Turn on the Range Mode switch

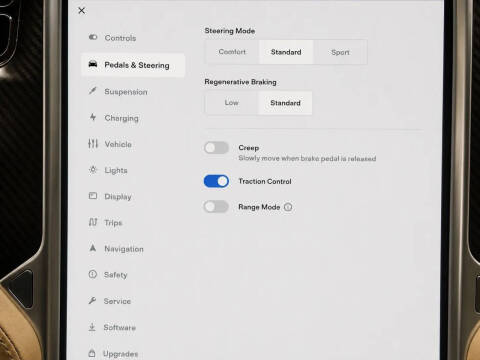[x=216, y=207]
